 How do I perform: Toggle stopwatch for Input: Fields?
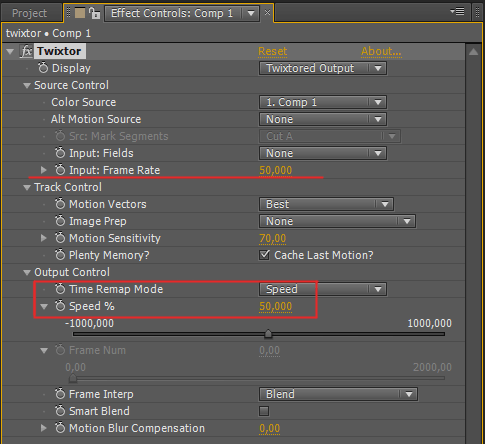click(x=60, y=153)
